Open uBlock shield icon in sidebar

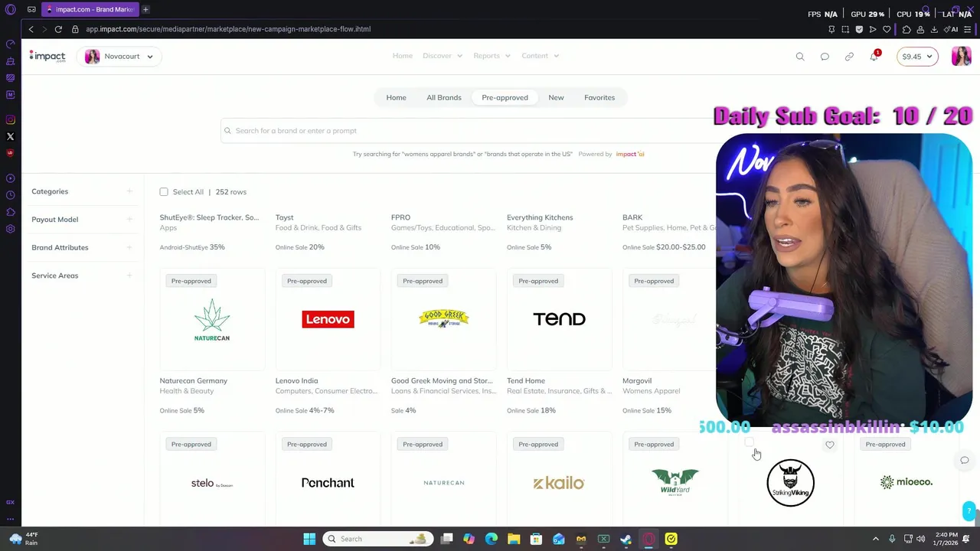point(10,153)
